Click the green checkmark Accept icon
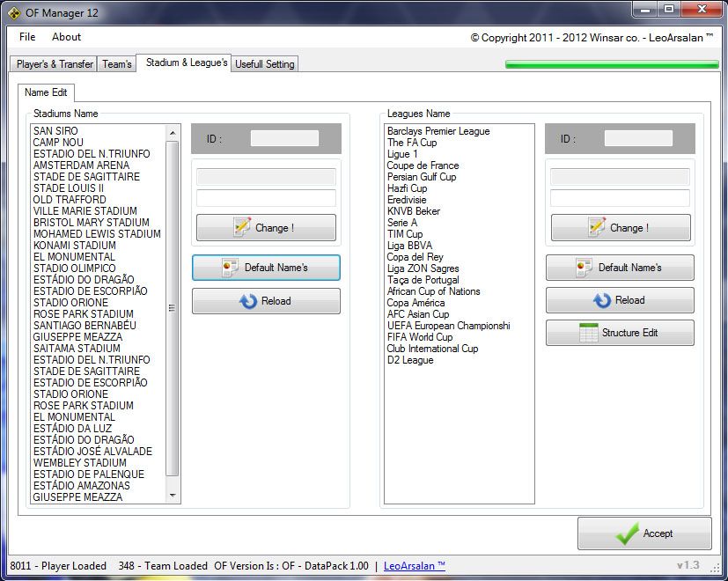 [627, 533]
